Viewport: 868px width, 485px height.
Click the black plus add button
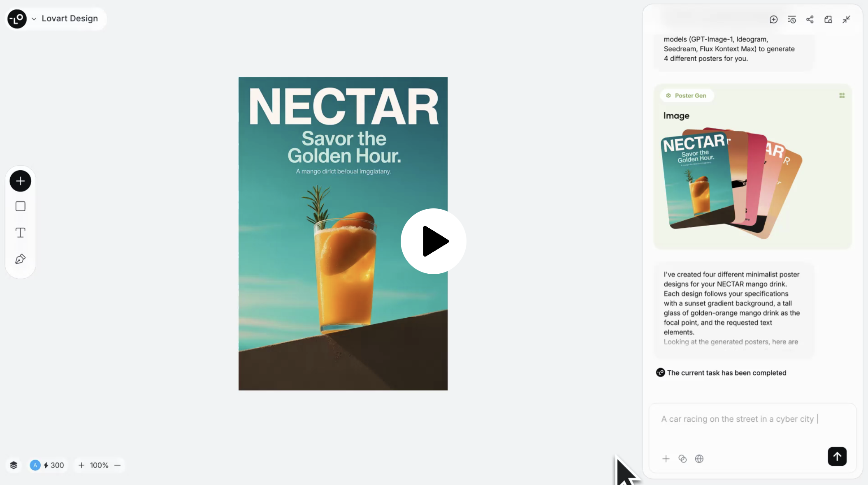(x=20, y=181)
